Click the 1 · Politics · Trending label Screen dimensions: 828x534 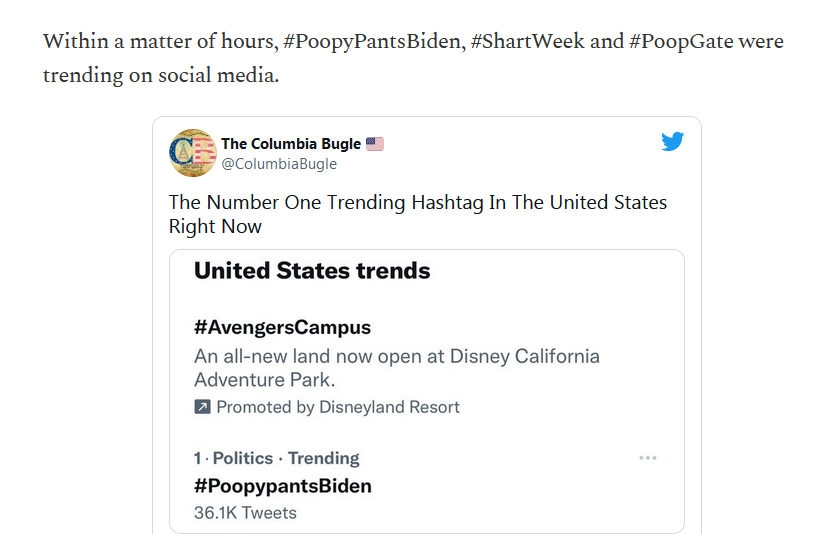tap(277, 458)
